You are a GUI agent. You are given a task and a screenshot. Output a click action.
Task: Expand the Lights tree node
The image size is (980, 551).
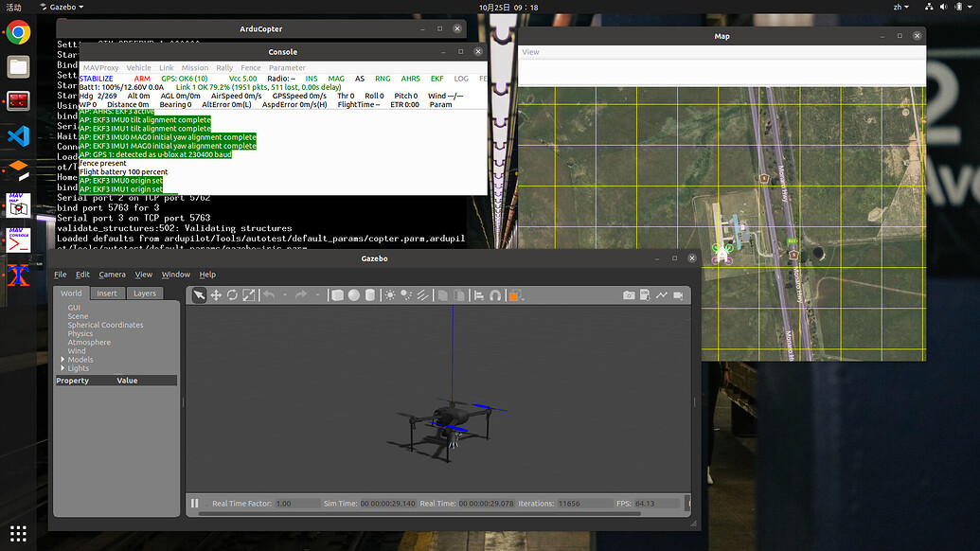pyautogui.click(x=62, y=368)
